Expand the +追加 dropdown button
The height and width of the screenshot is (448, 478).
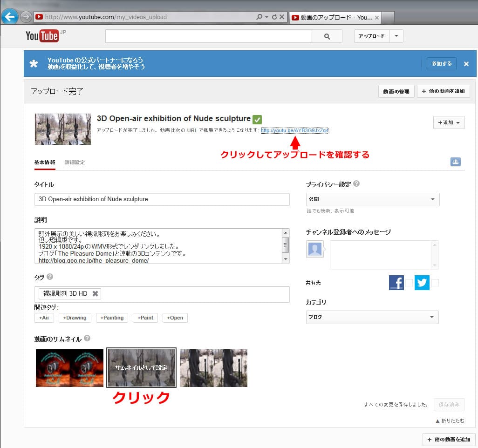point(449,122)
